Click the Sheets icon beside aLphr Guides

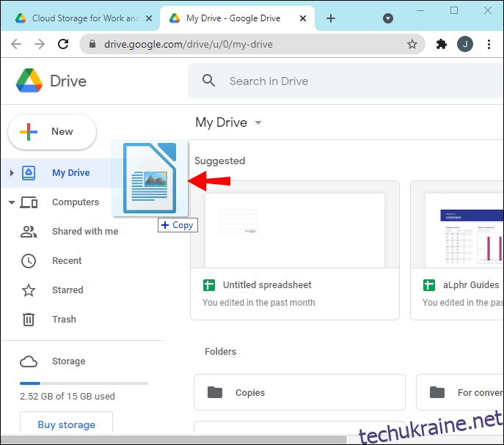pyautogui.click(x=429, y=285)
